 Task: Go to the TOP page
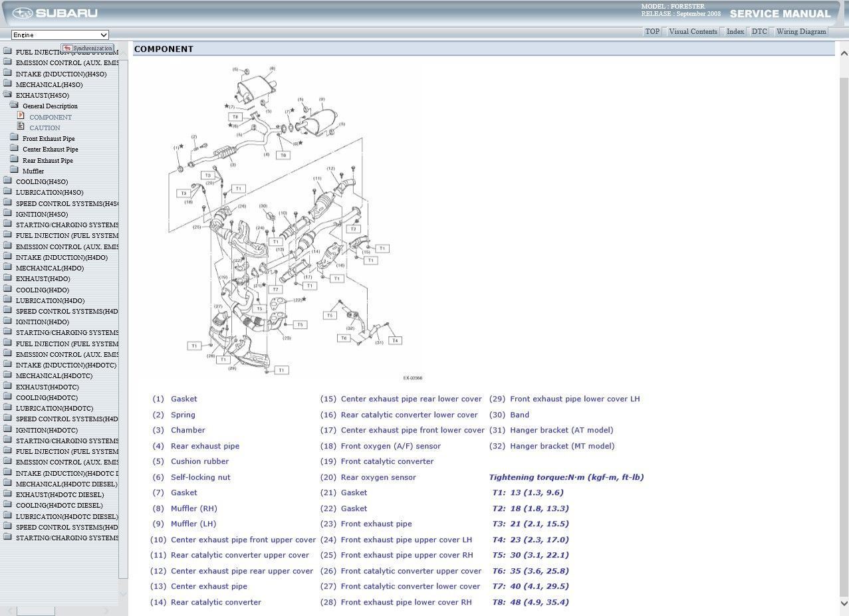652,31
